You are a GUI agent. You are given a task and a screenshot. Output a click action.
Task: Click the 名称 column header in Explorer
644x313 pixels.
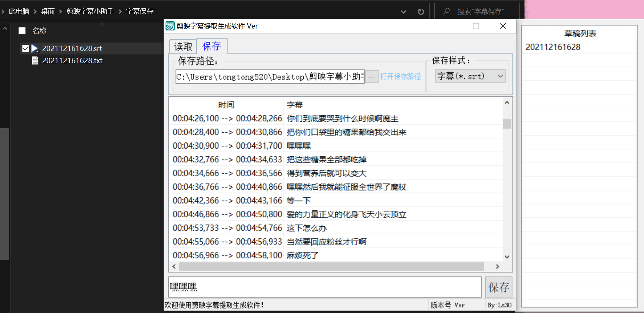39,31
